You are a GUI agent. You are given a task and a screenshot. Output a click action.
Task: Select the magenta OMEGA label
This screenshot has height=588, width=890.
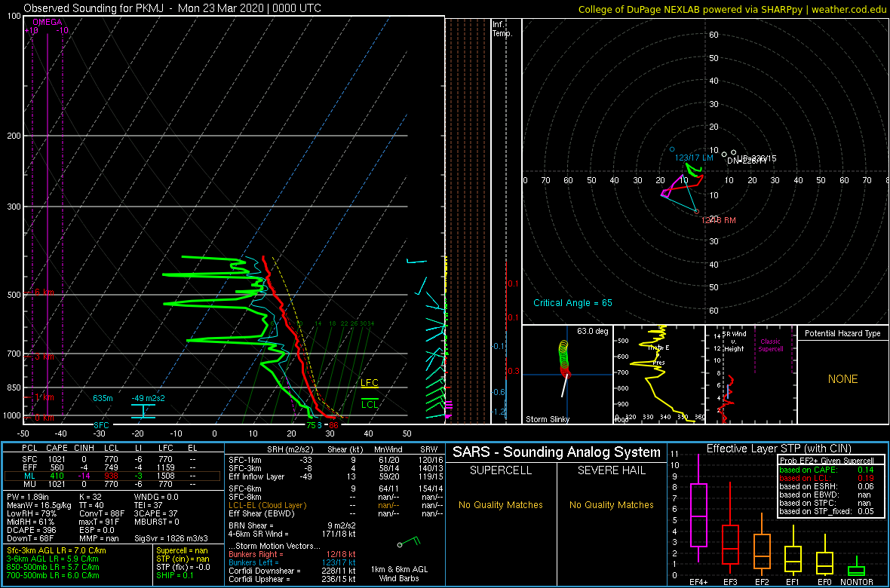coord(47,22)
